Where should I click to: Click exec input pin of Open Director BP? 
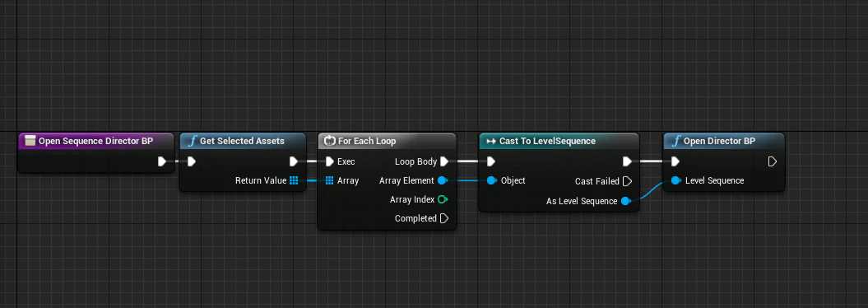(675, 161)
